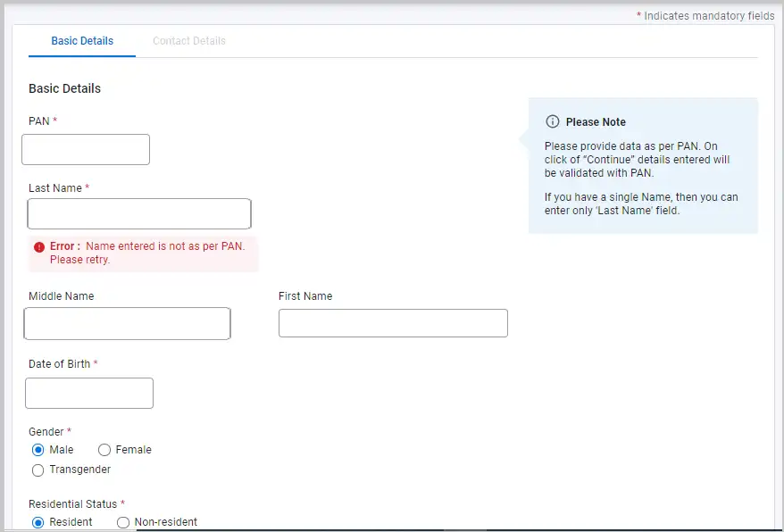
Task: Click the Last Name text box
Action: coord(138,213)
